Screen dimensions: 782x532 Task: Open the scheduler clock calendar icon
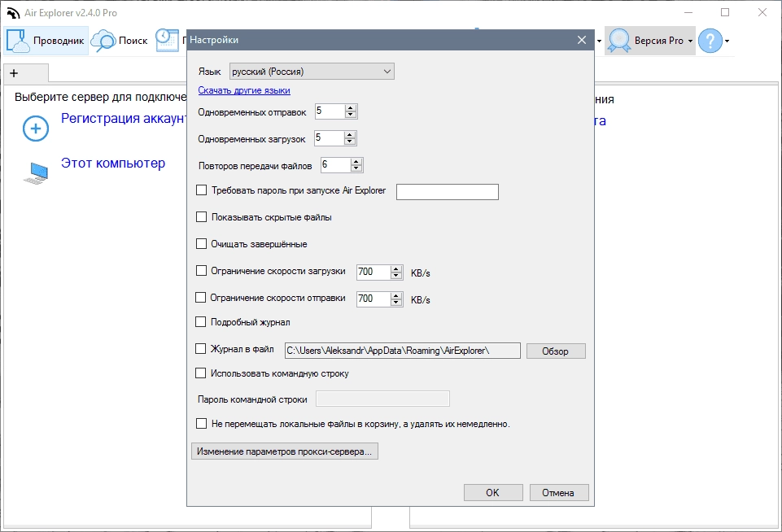coord(167,41)
